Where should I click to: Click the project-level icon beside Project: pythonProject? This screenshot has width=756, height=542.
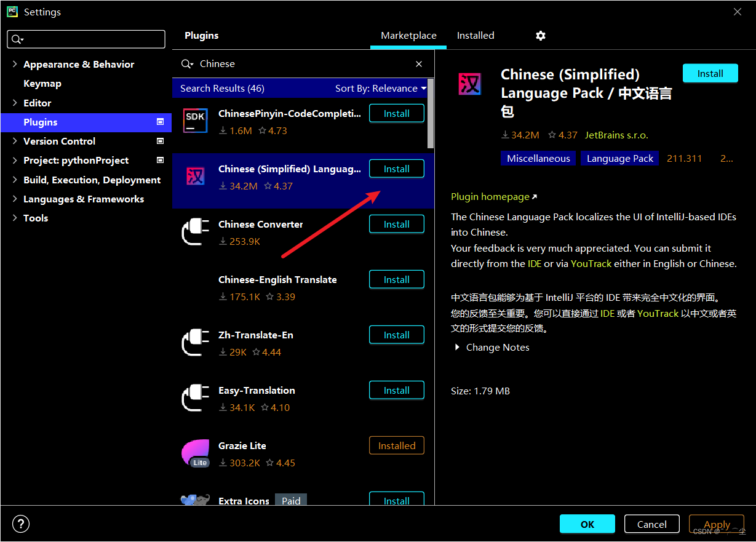coord(160,160)
